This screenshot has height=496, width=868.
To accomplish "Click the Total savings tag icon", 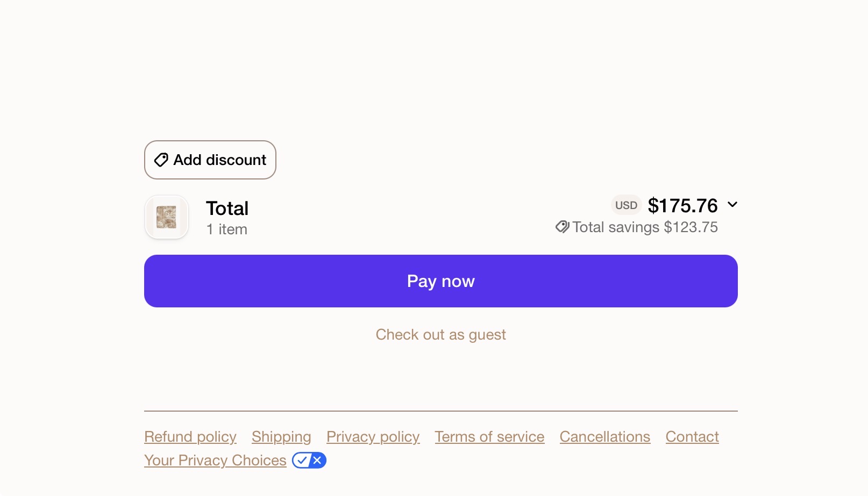I will tap(563, 227).
